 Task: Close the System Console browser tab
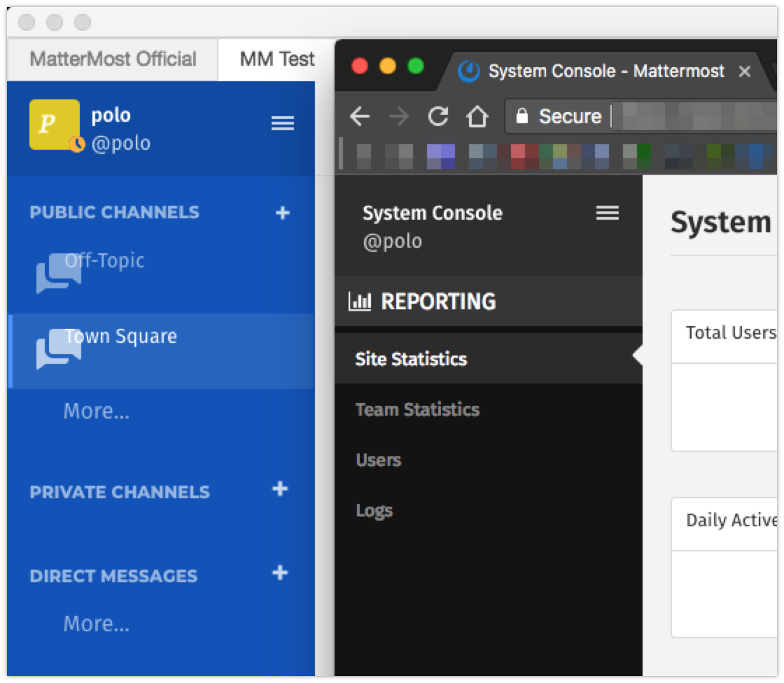[x=745, y=71]
